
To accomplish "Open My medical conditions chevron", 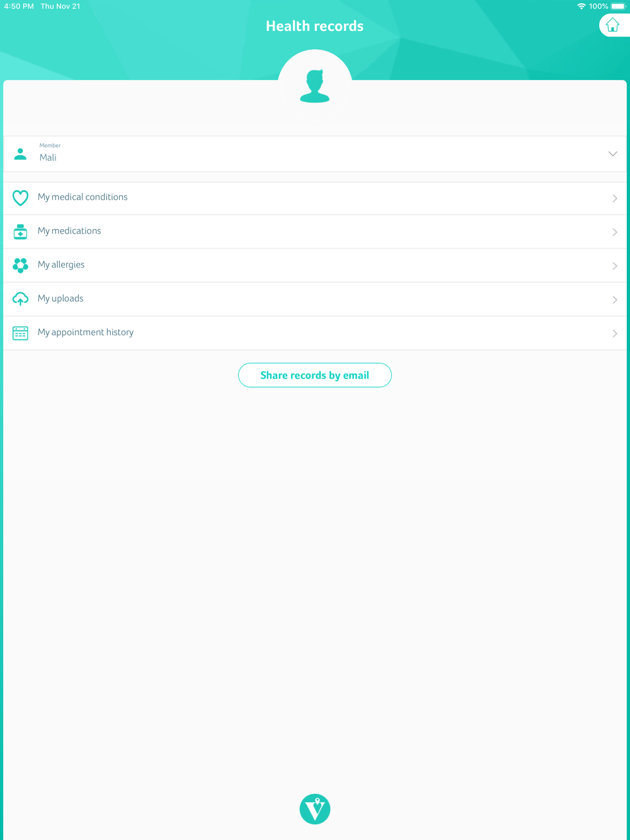I will click(615, 198).
